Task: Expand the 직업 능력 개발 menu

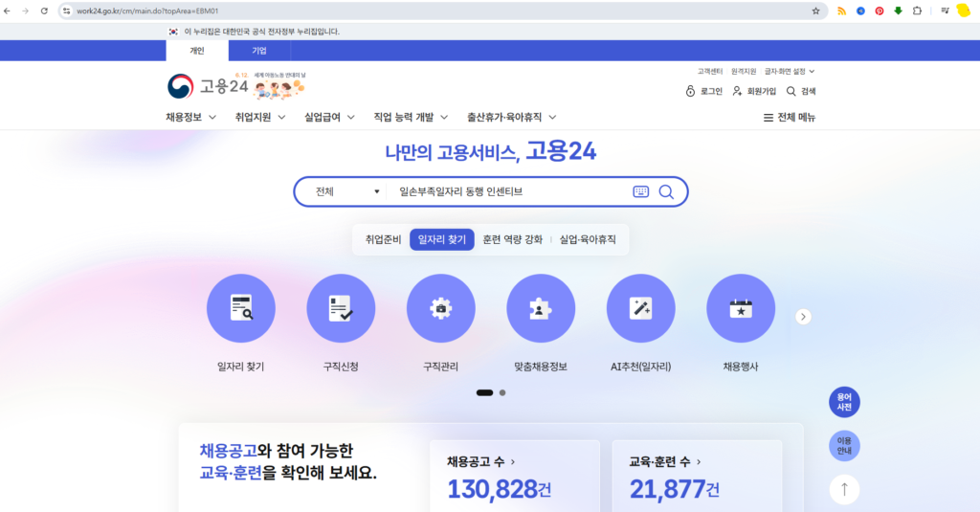Action: [x=412, y=117]
